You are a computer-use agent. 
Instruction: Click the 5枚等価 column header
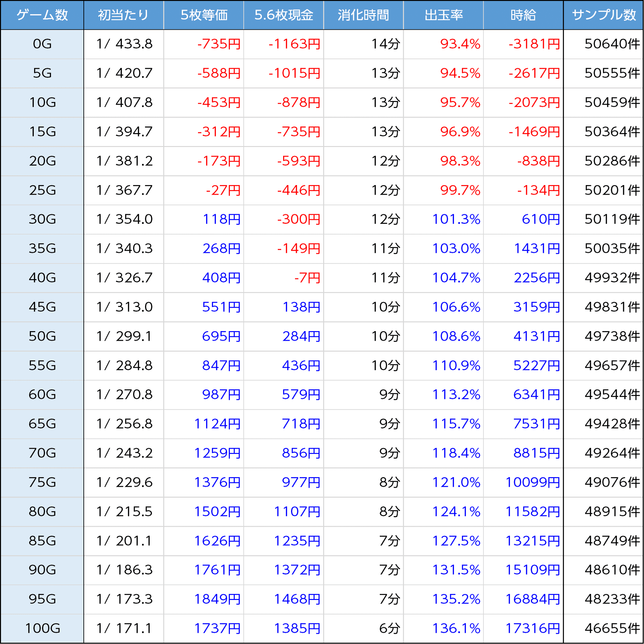(x=204, y=15)
